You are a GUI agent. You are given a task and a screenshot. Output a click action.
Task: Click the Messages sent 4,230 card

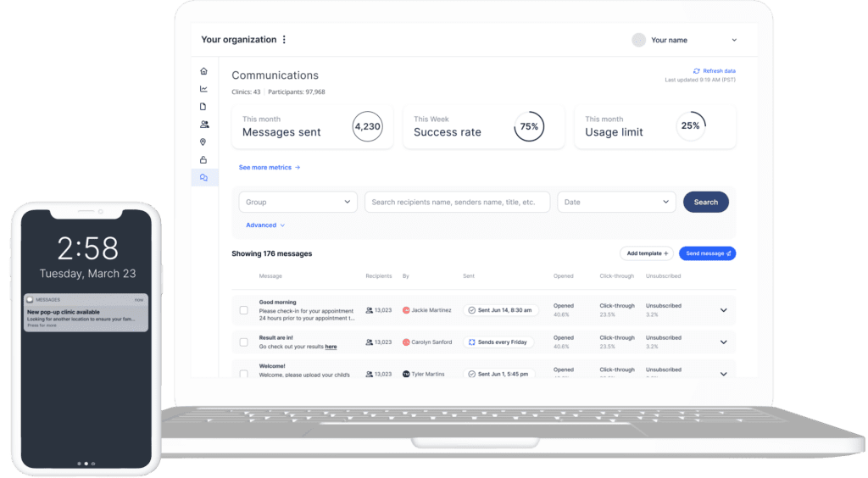point(312,126)
